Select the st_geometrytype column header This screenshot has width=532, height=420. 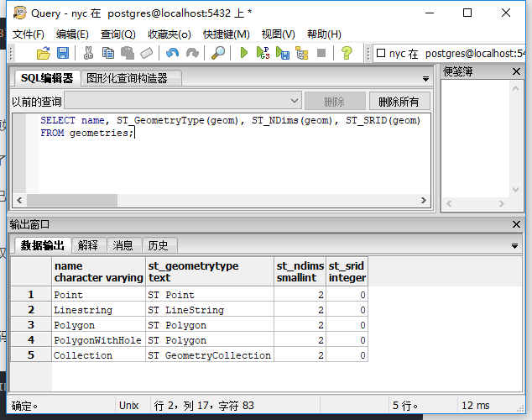pyautogui.click(x=210, y=271)
